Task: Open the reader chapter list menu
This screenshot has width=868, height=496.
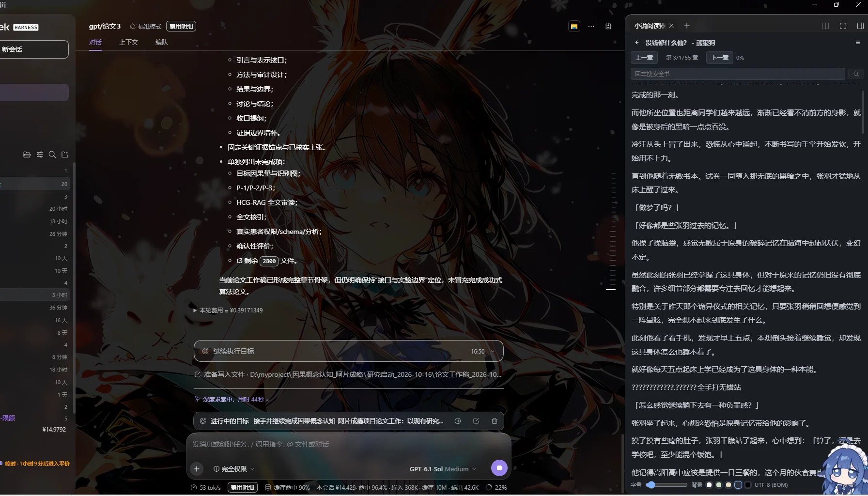Action: pyautogui.click(x=858, y=43)
